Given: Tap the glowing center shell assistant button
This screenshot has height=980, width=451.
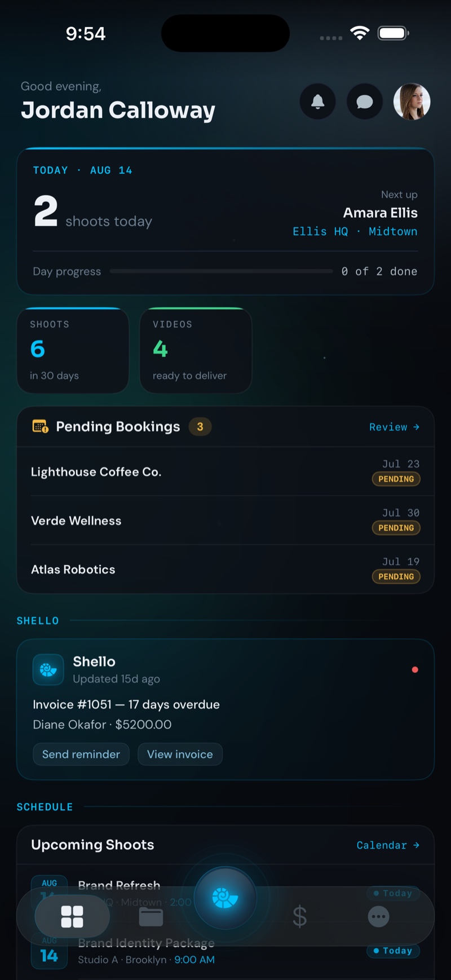Looking at the screenshot, I should pos(225,898).
